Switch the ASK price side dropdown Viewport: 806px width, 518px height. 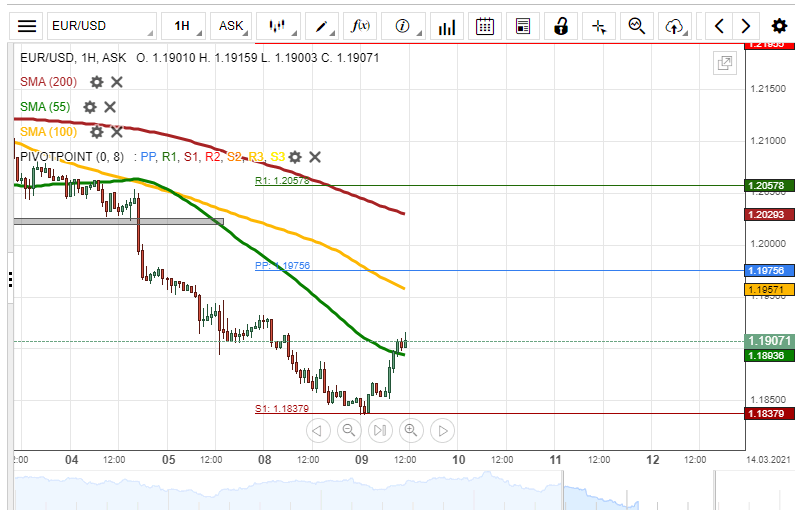(x=231, y=26)
